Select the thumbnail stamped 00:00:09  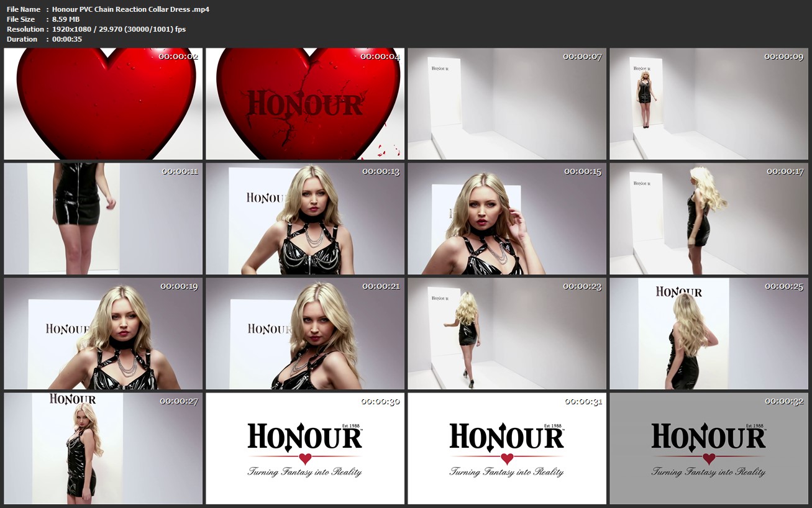(709, 104)
